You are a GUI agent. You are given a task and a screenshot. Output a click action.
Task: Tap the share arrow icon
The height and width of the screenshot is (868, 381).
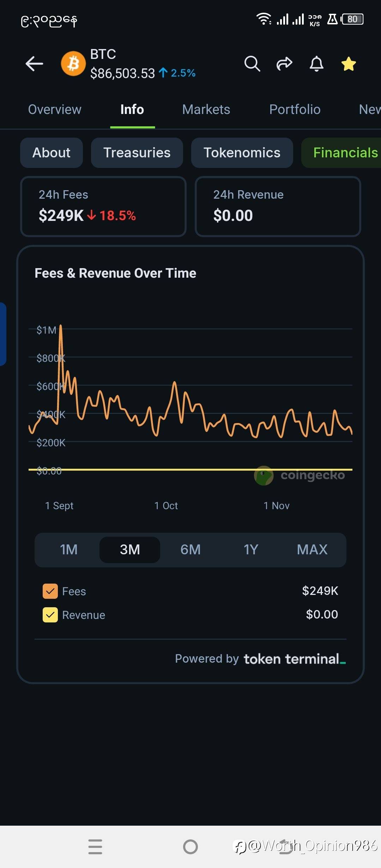(284, 64)
